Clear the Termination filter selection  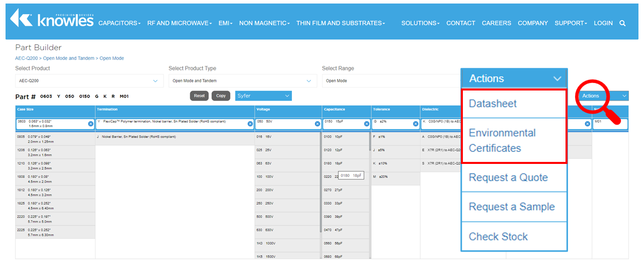250,124
